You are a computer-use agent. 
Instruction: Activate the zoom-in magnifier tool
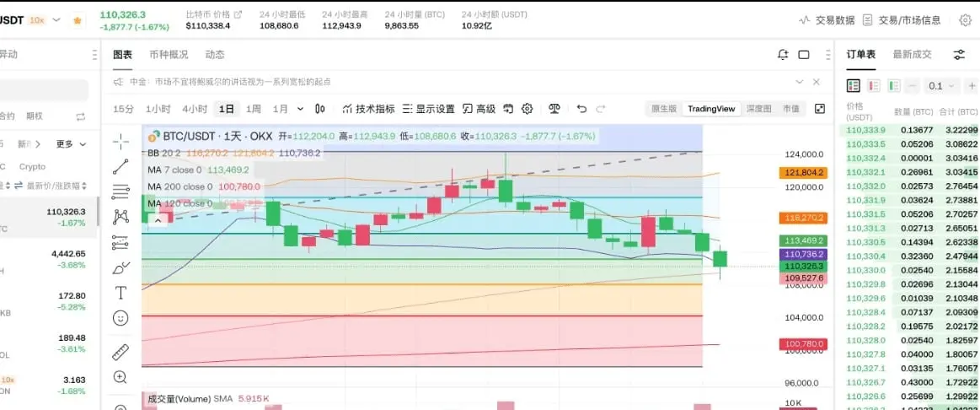[120, 377]
